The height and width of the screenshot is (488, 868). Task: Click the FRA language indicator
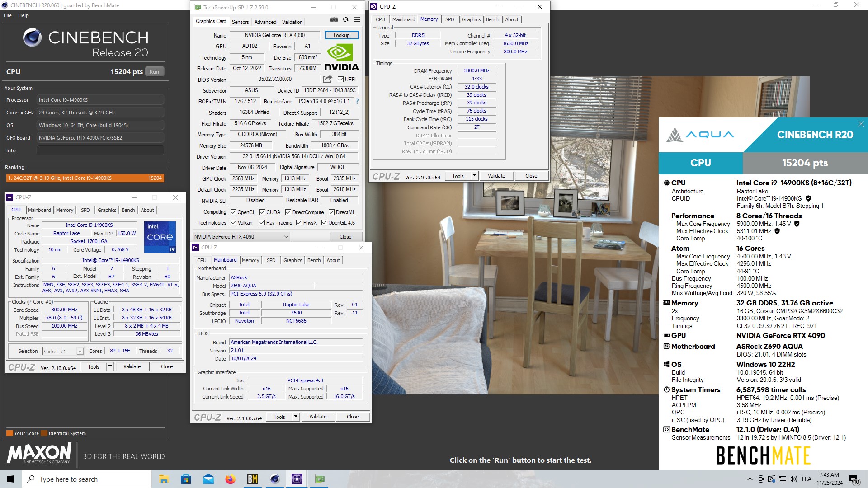tap(807, 479)
